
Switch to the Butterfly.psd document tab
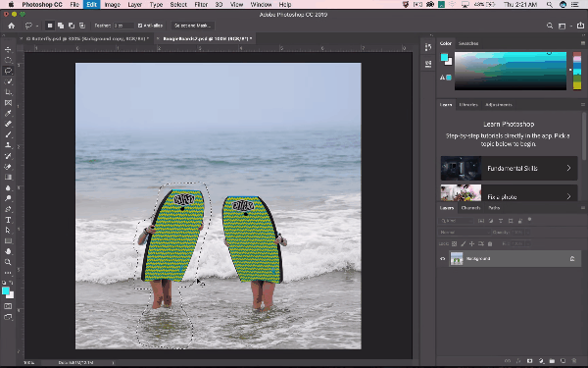coord(86,38)
